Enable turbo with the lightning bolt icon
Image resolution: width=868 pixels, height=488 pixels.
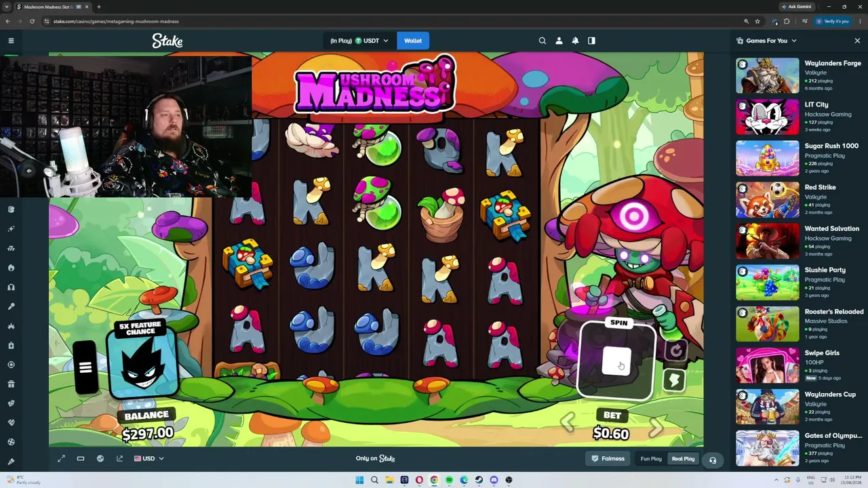coord(674,381)
